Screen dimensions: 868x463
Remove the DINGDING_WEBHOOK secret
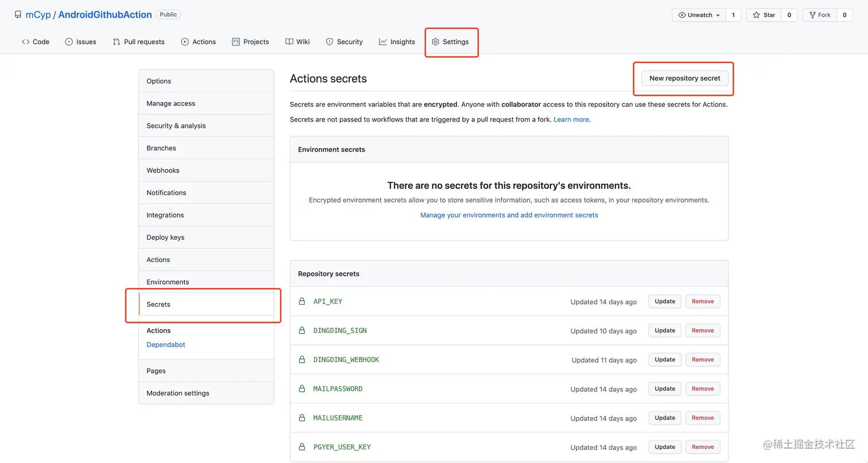tap(703, 360)
